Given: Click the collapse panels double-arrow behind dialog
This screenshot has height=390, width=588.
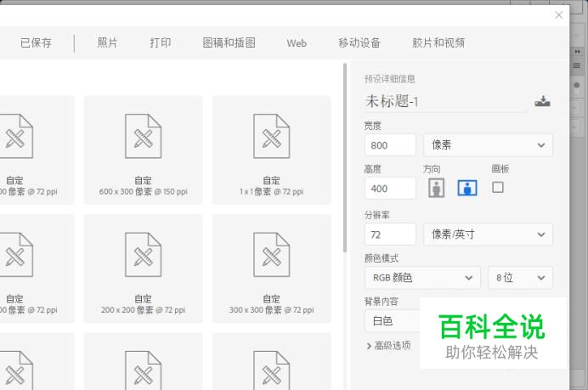Looking at the screenshot, I should pyautogui.click(x=578, y=51).
